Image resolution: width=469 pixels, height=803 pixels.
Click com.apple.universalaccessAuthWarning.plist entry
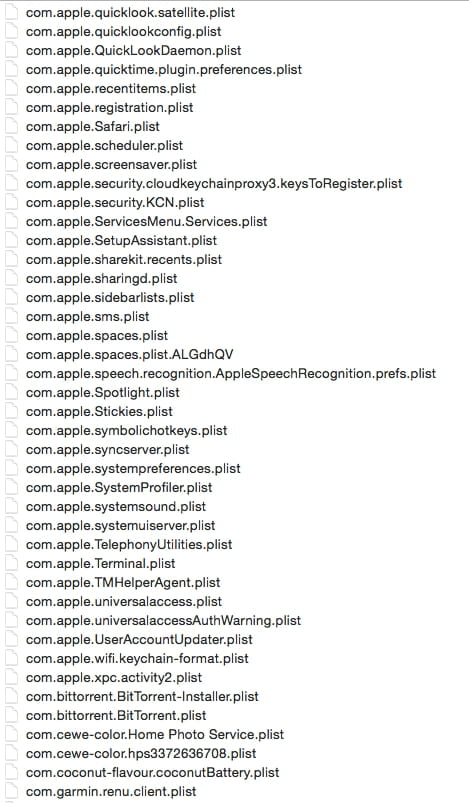click(x=163, y=620)
